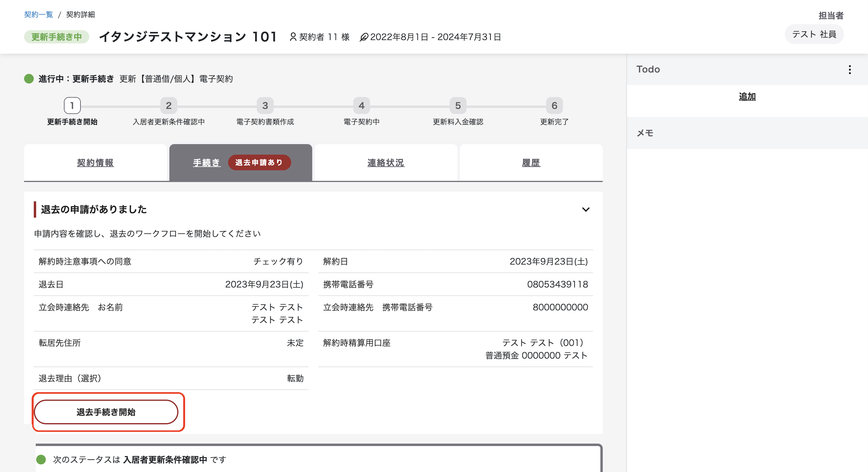The image size is (868, 472).
Task: Click the 契約者 11 様 contractor name
Action: (x=324, y=37)
